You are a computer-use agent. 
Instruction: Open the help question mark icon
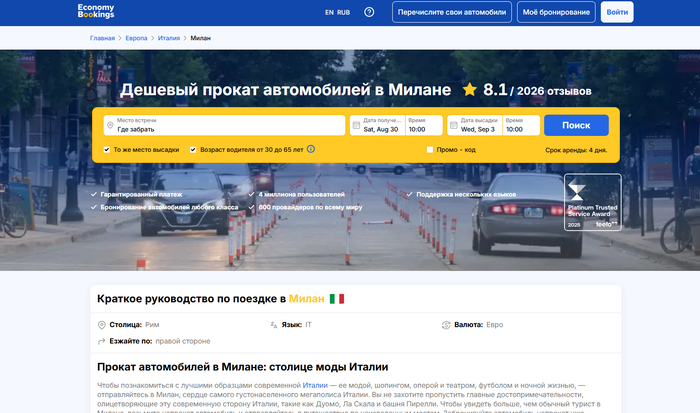[369, 12]
